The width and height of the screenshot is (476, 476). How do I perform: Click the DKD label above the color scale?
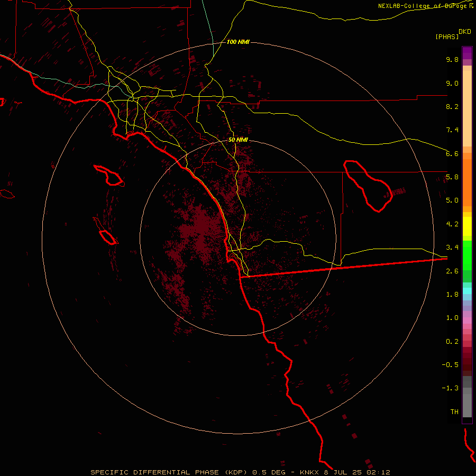pyautogui.click(x=465, y=31)
